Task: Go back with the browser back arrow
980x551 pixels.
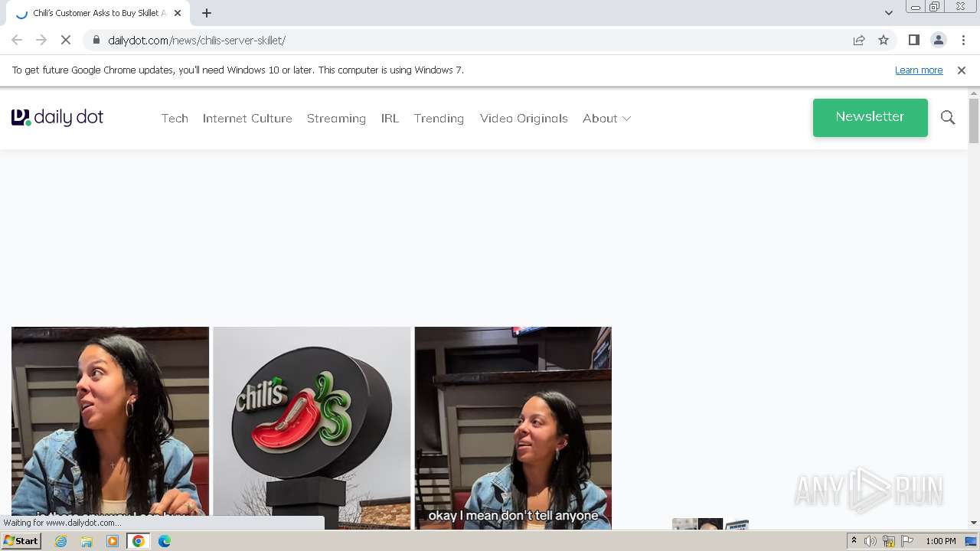Action: 17,40
